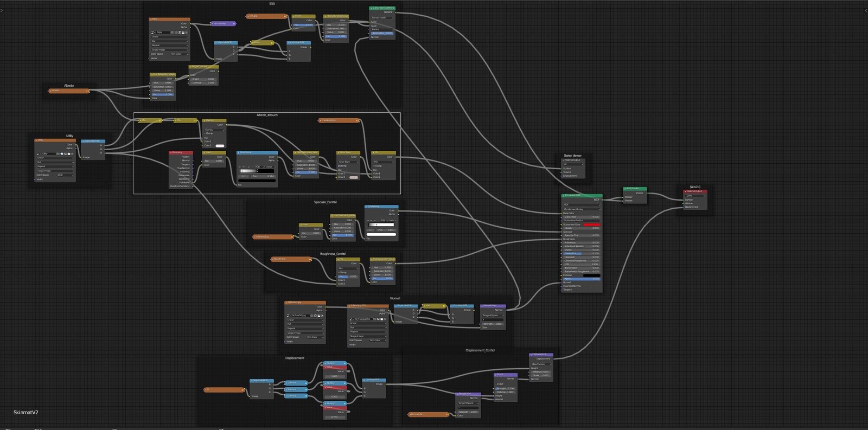Open the Color Burn blend type dropdown

(348, 162)
